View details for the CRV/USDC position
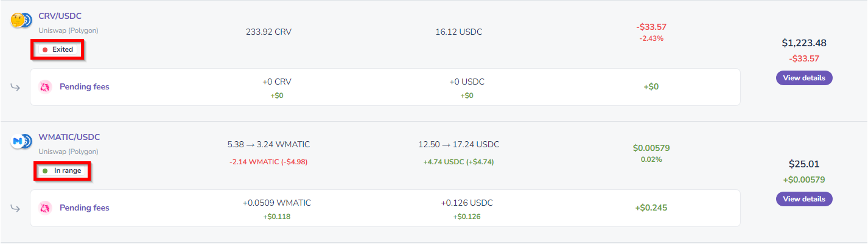868x244 pixels. pyautogui.click(x=803, y=78)
